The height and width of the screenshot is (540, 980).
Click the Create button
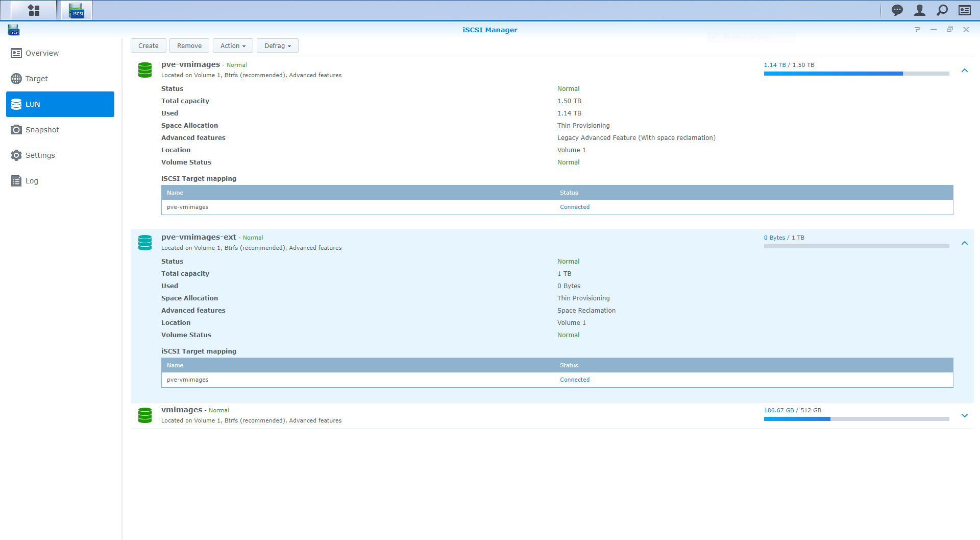(x=148, y=45)
